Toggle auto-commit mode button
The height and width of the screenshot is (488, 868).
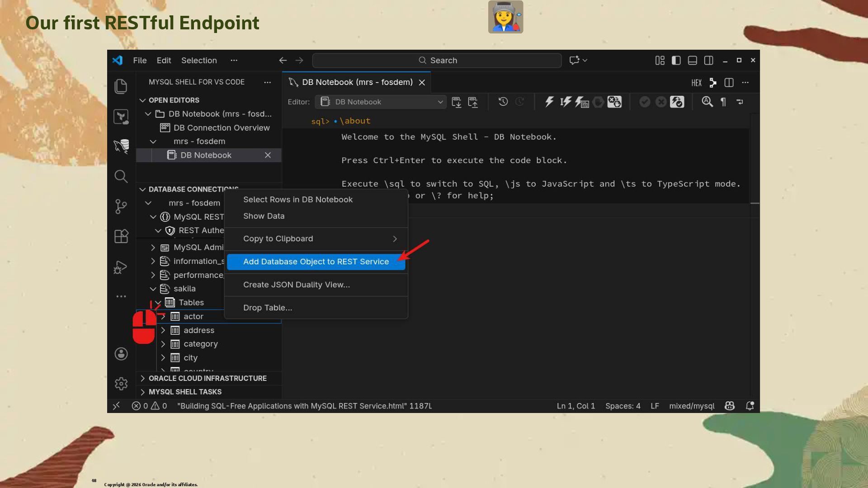(x=677, y=102)
